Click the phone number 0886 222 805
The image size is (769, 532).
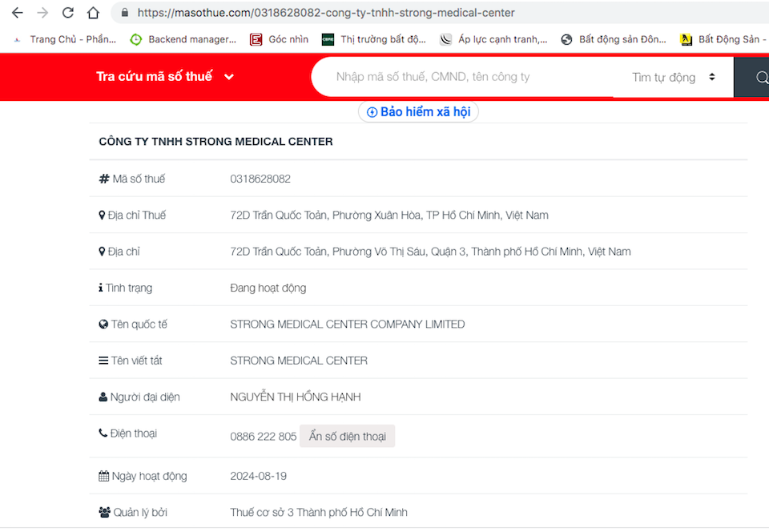263,436
